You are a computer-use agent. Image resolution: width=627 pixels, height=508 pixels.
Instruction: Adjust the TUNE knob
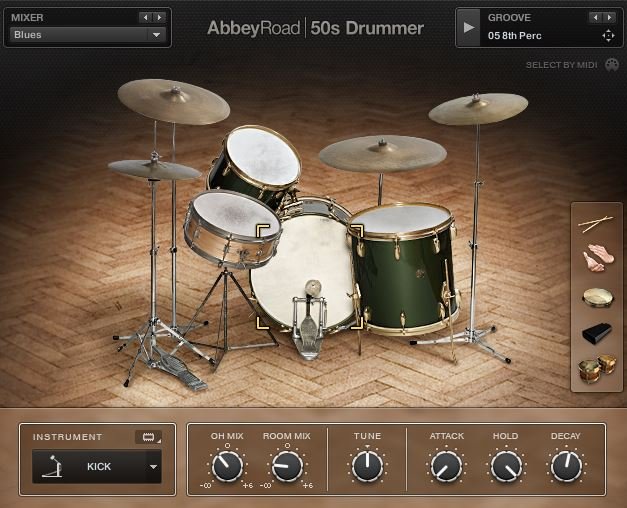[x=367, y=467]
